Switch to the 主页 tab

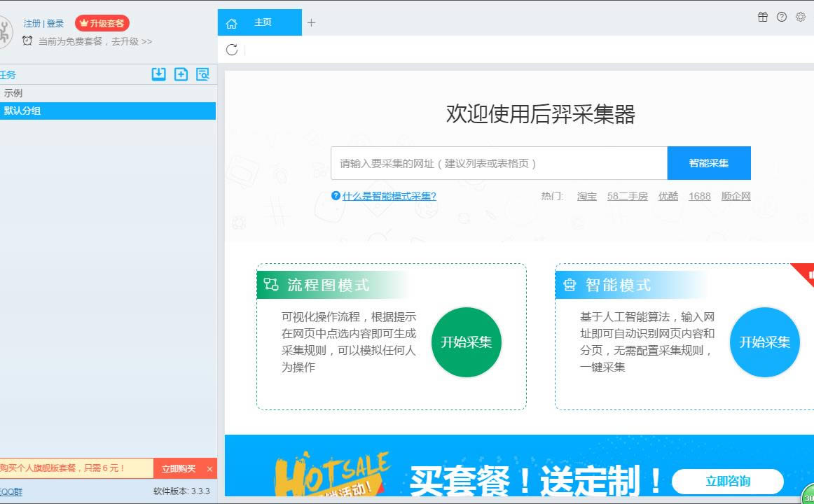click(x=260, y=22)
